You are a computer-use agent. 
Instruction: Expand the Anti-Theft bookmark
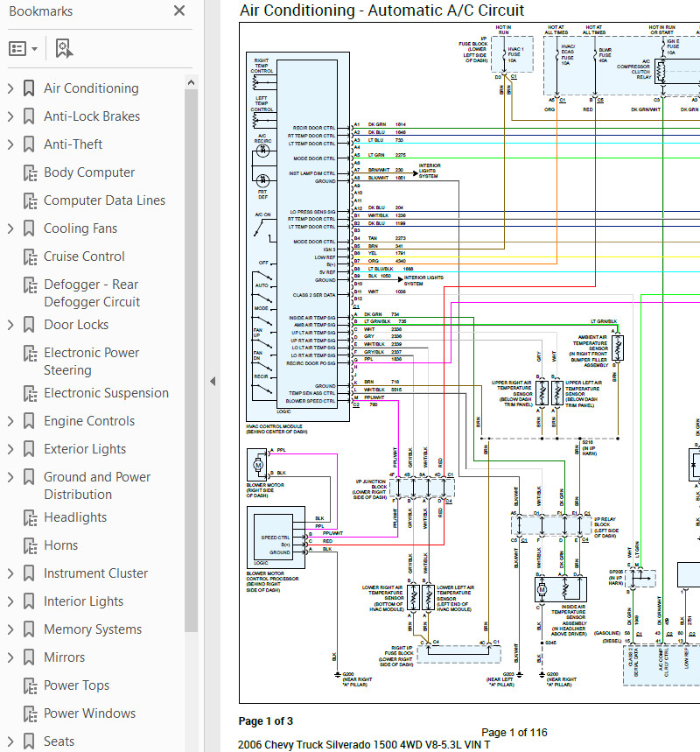click(x=10, y=144)
